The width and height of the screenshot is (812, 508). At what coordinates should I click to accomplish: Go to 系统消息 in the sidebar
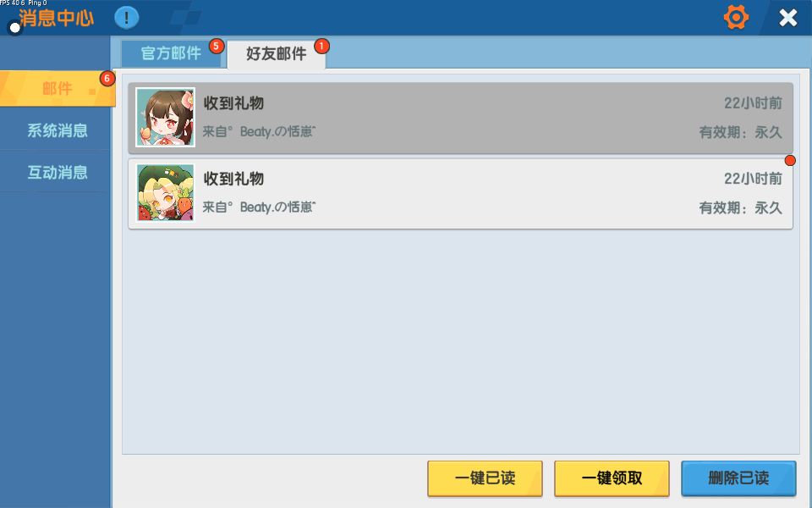(57, 130)
